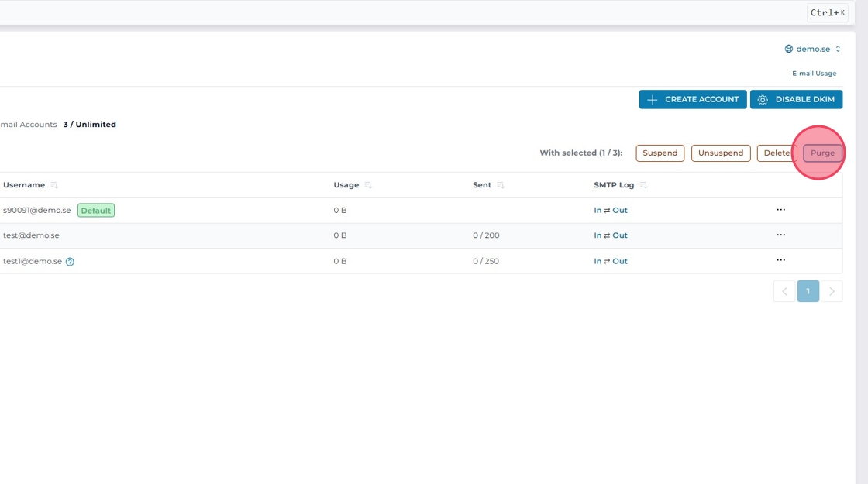The image size is (868, 484).
Task: Suspend the selected email account
Action: tap(660, 153)
